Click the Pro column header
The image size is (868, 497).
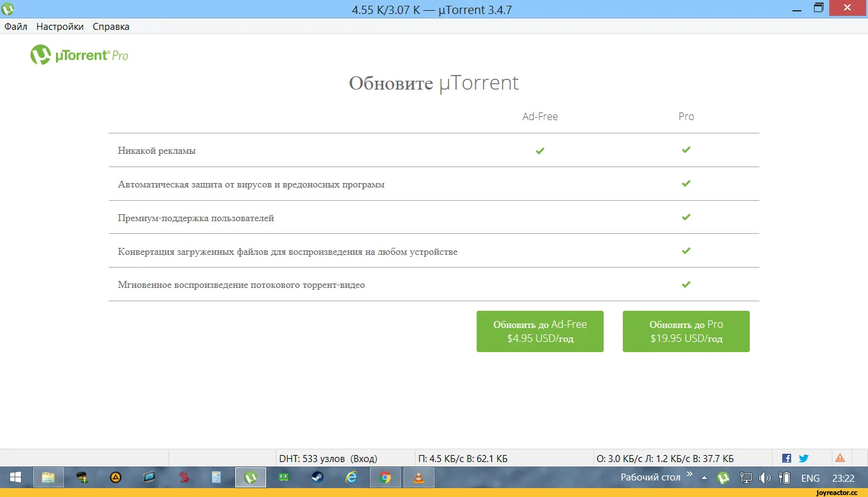point(686,116)
